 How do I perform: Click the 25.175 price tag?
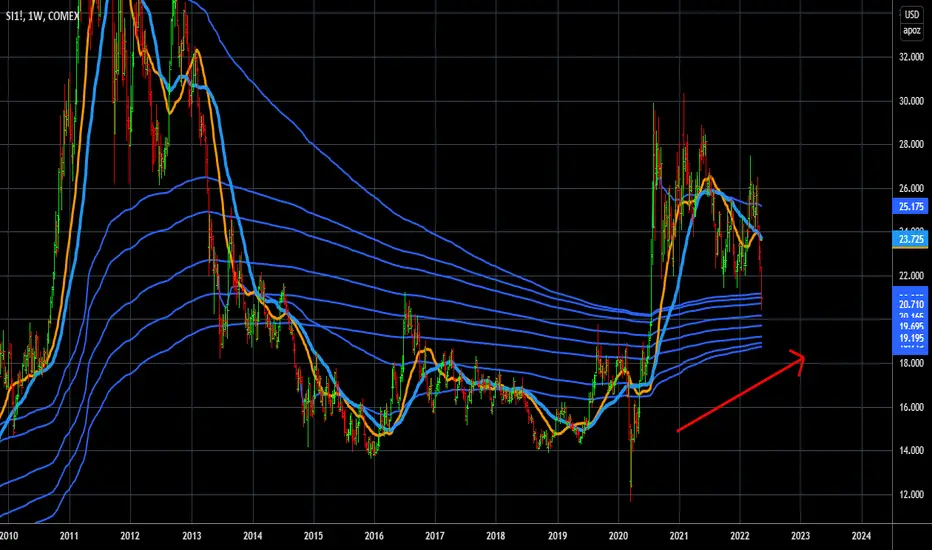click(911, 207)
